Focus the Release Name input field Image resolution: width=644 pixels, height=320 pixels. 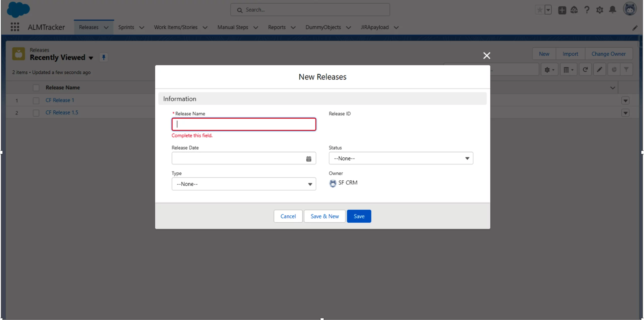click(x=244, y=124)
